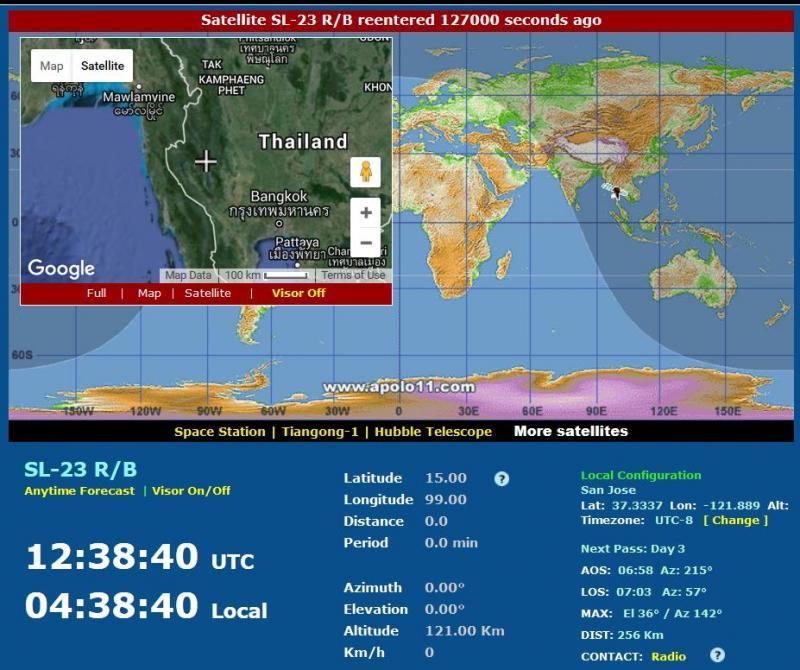Select Map in the red map bar
Screen dimensions: 800x670
pyautogui.click(x=149, y=293)
